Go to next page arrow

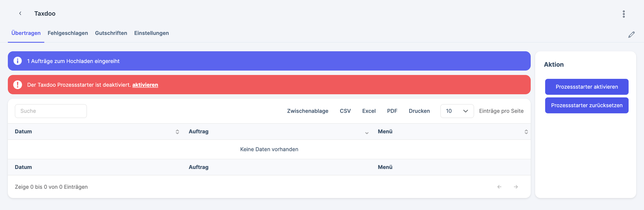click(516, 187)
